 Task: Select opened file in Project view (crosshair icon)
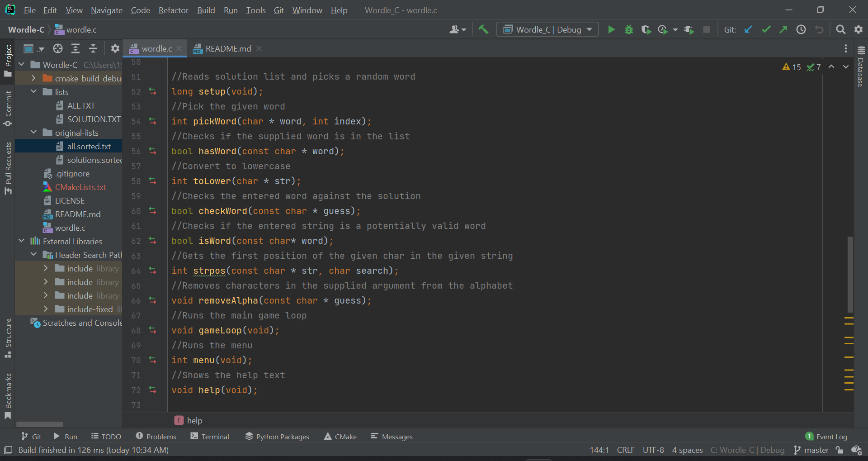(x=57, y=48)
